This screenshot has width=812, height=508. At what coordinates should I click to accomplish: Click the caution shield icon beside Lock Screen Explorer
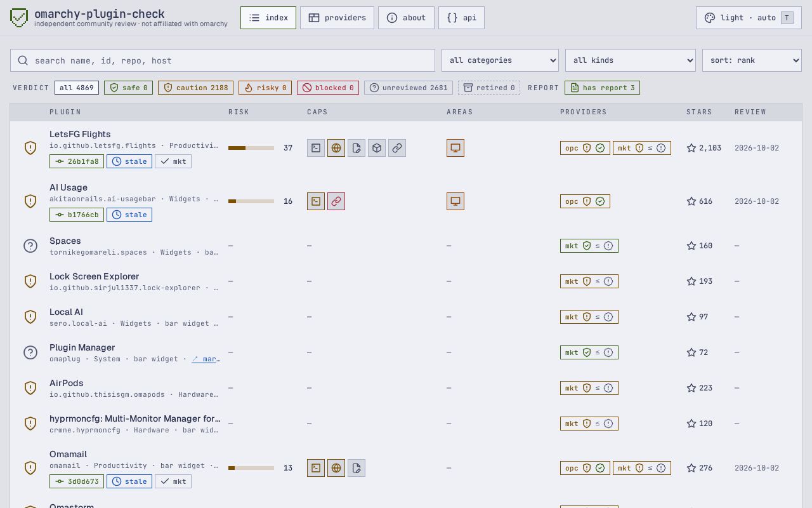coord(30,281)
